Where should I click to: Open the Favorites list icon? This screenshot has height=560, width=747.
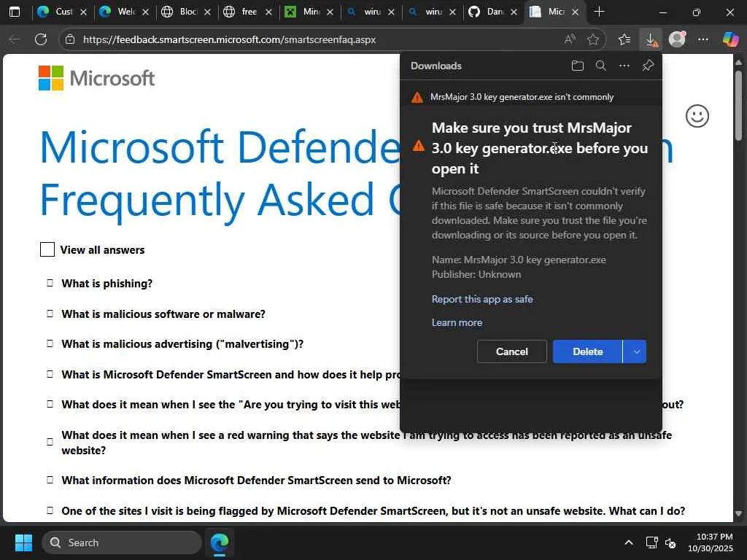[624, 39]
